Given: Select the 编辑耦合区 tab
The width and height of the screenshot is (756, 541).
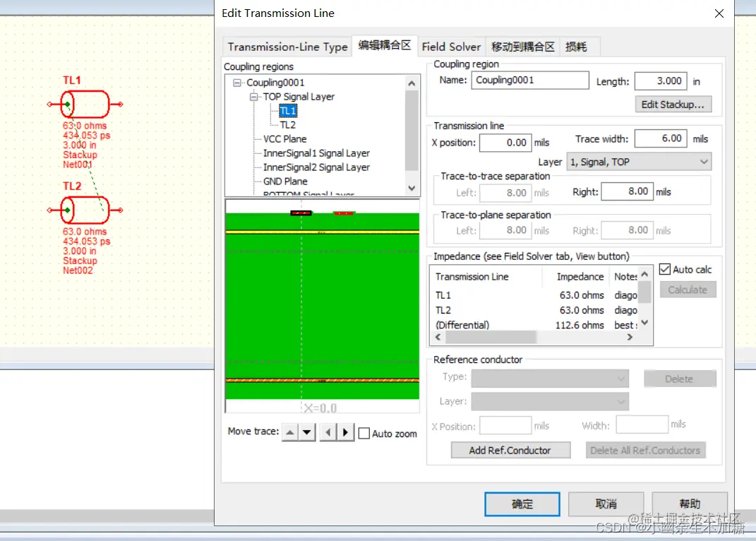Looking at the screenshot, I should [384, 45].
